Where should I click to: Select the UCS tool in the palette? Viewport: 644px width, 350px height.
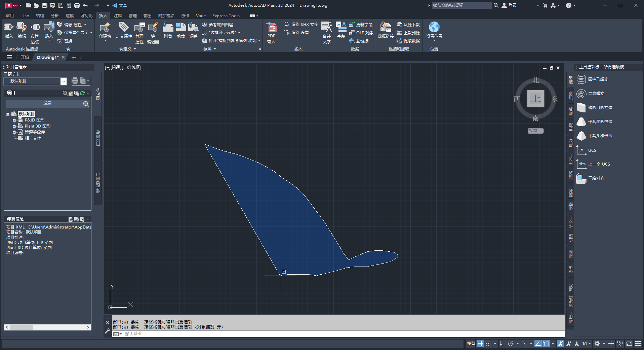coord(587,150)
